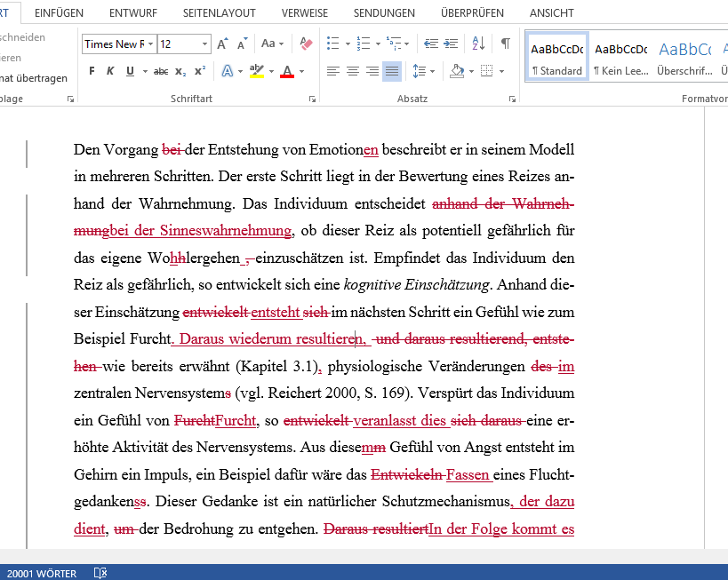Sort the selected text alphabetically
This screenshot has width=728, height=580.
click(478, 44)
